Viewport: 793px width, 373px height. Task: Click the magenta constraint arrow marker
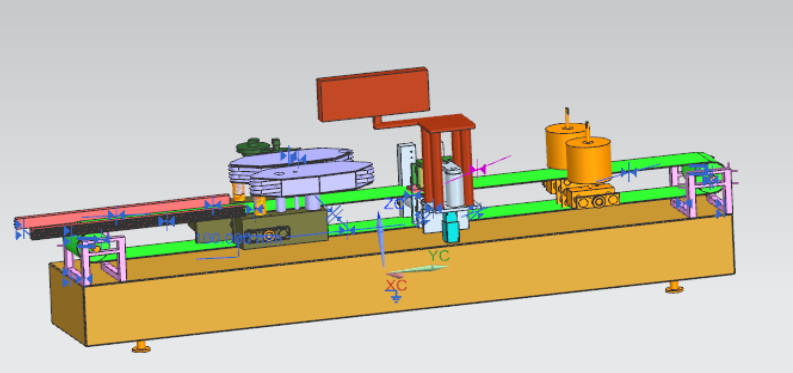(477, 169)
